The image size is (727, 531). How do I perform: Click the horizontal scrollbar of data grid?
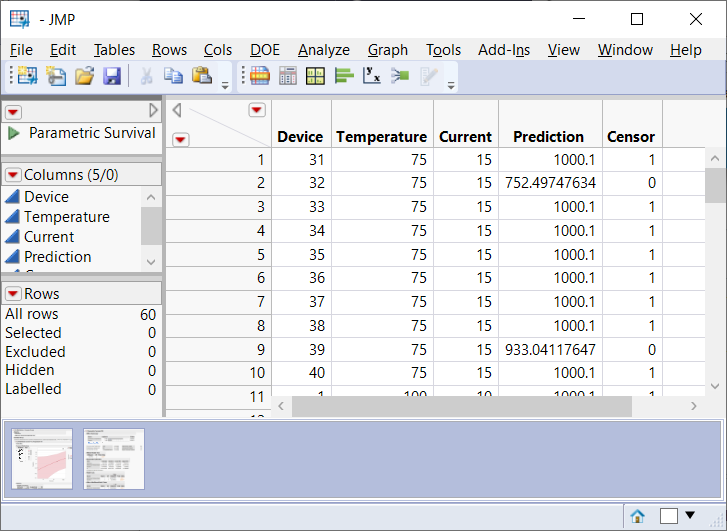coord(460,407)
